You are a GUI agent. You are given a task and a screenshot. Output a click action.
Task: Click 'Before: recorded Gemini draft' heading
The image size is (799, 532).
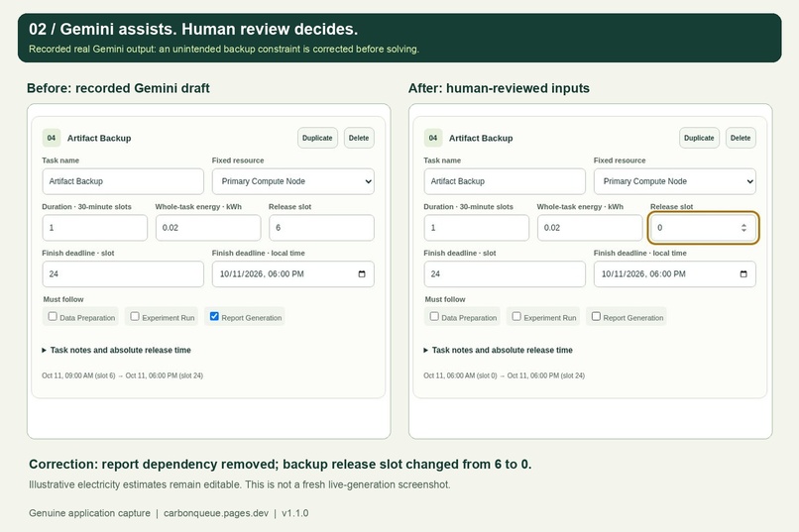(x=118, y=88)
